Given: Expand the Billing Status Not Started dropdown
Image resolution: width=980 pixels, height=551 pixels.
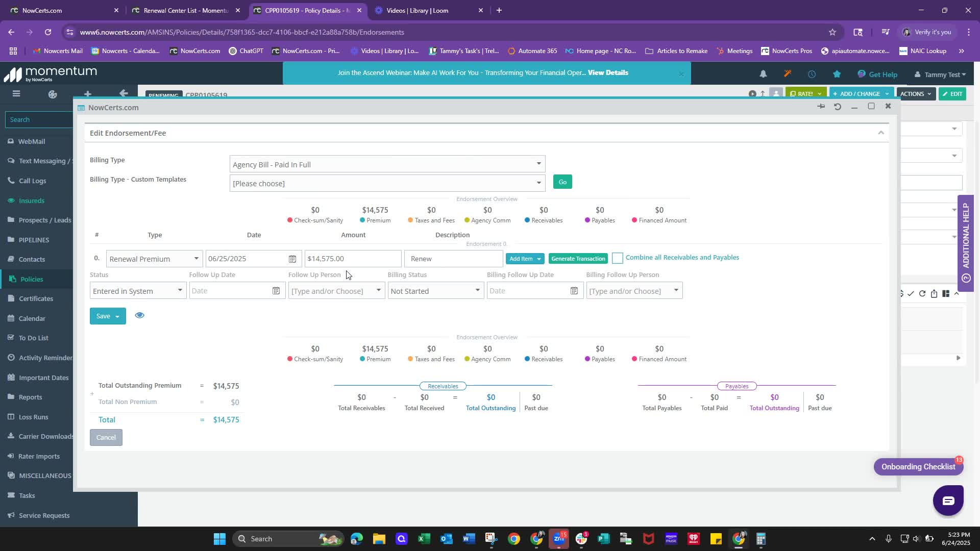Looking at the screenshot, I should tap(477, 291).
